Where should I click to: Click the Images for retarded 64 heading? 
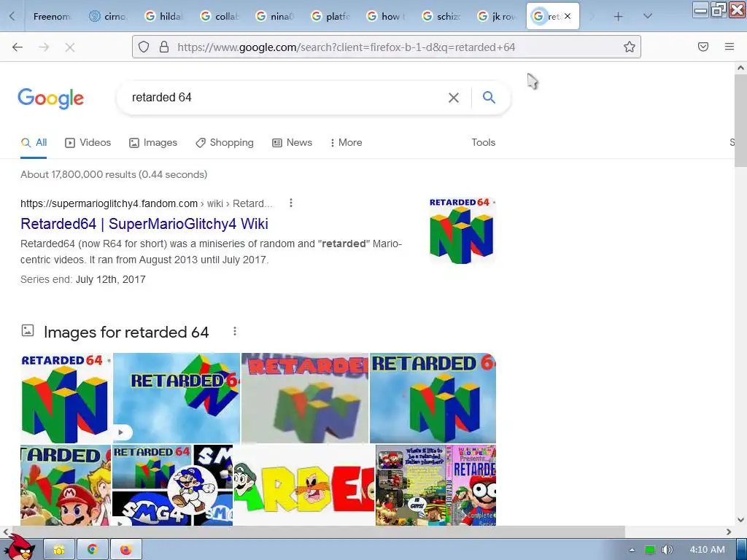tap(126, 332)
